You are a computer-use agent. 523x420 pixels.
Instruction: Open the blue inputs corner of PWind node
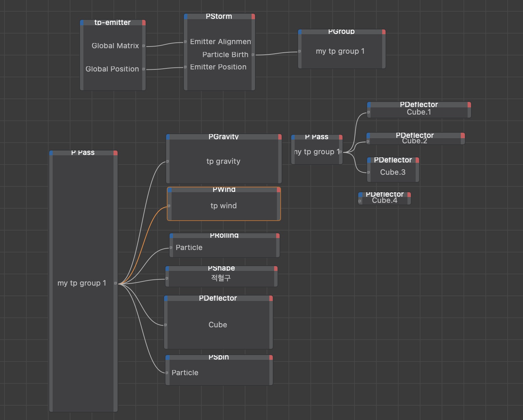point(170,190)
